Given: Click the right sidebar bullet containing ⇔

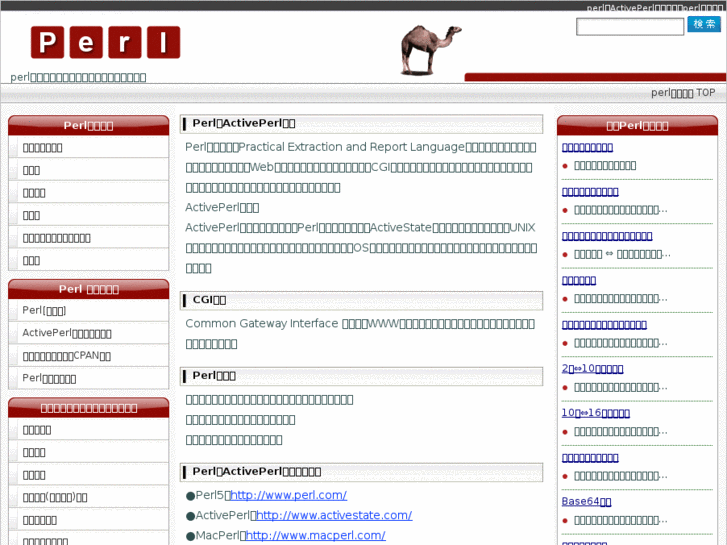Looking at the screenshot, I should tap(622, 255).
